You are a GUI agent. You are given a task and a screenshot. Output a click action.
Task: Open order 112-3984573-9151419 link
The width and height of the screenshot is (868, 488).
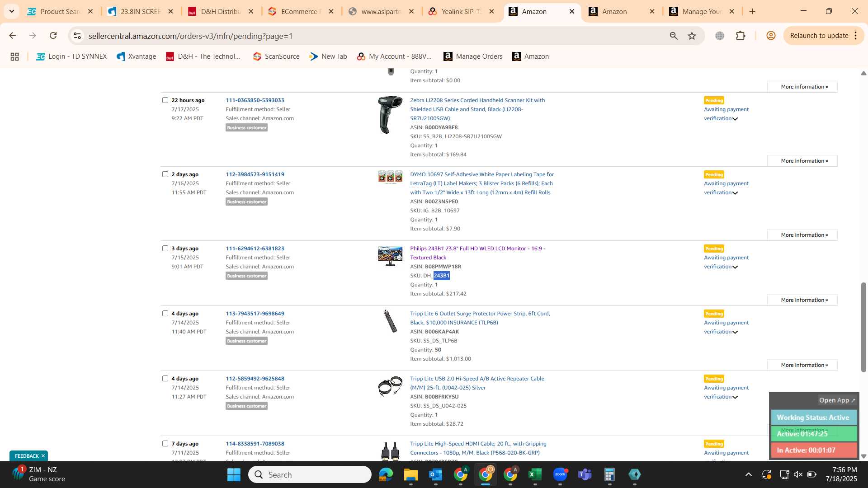point(255,174)
